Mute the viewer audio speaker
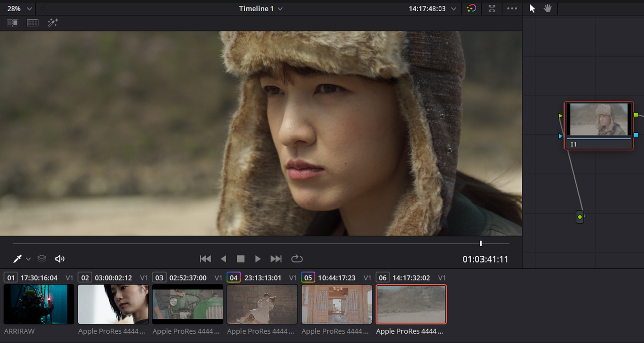Viewport: 644px width, 343px height. [x=60, y=259]
